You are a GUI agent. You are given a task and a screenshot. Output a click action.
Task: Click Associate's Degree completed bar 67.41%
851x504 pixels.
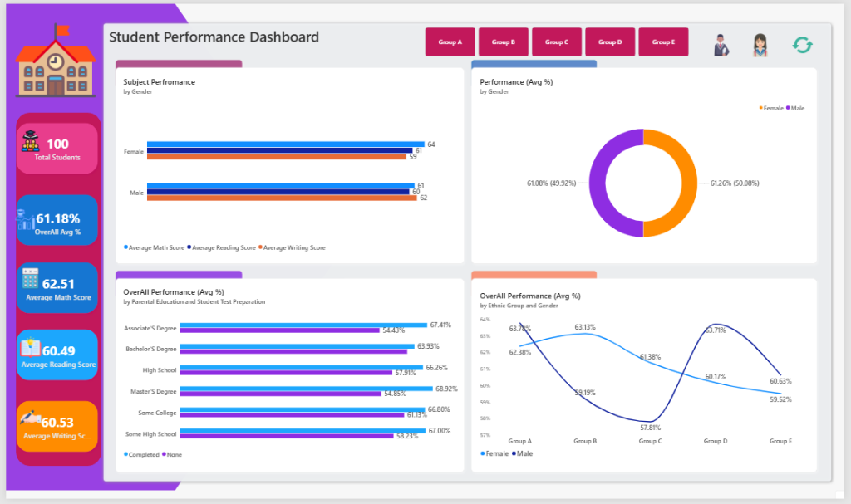tap(303, 325)
